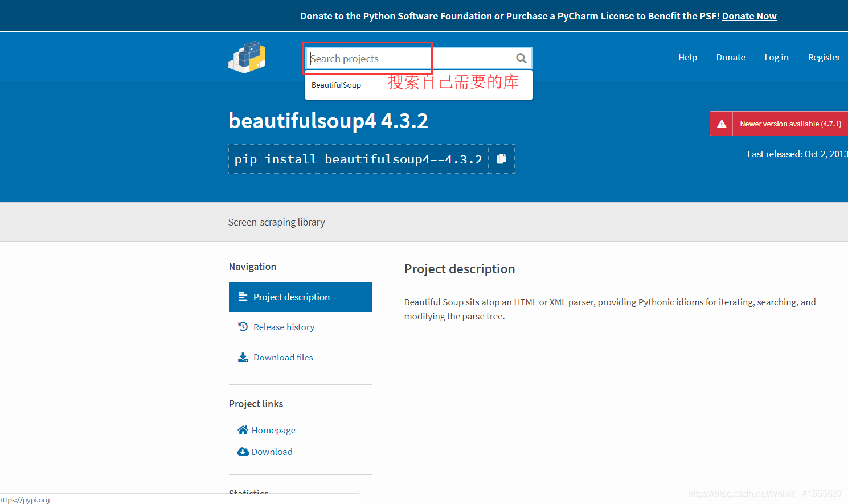848x504 pixels.
Task: Go to Log in
Action: (776, 57)
